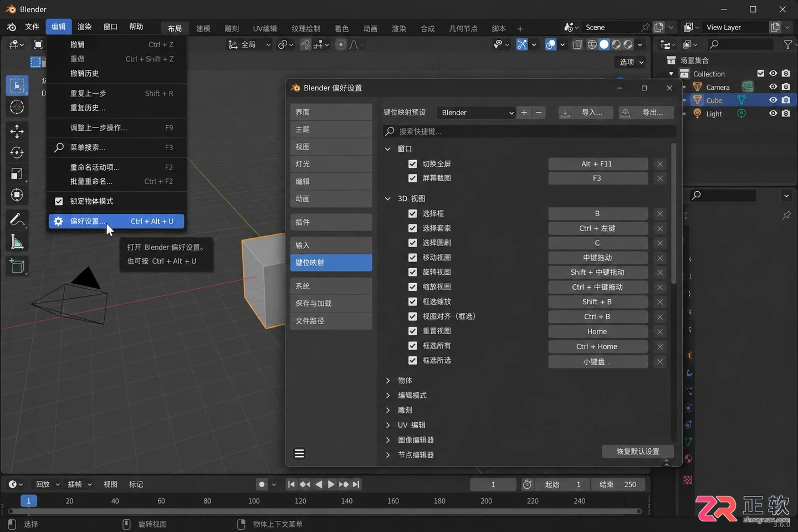798x532 pixels.
Task: Hide the Light object with the eye icon
Action: (773, 114)
